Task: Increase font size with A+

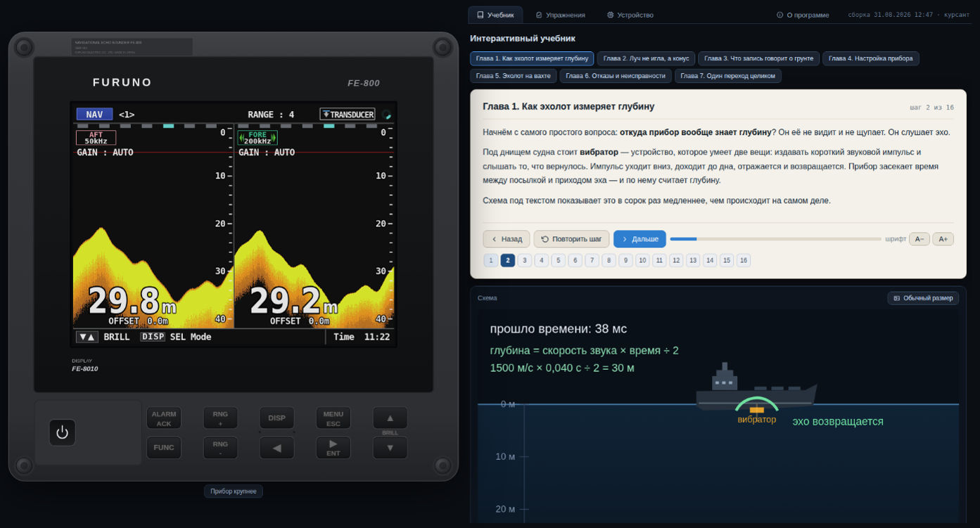Action: coord(943,239)
